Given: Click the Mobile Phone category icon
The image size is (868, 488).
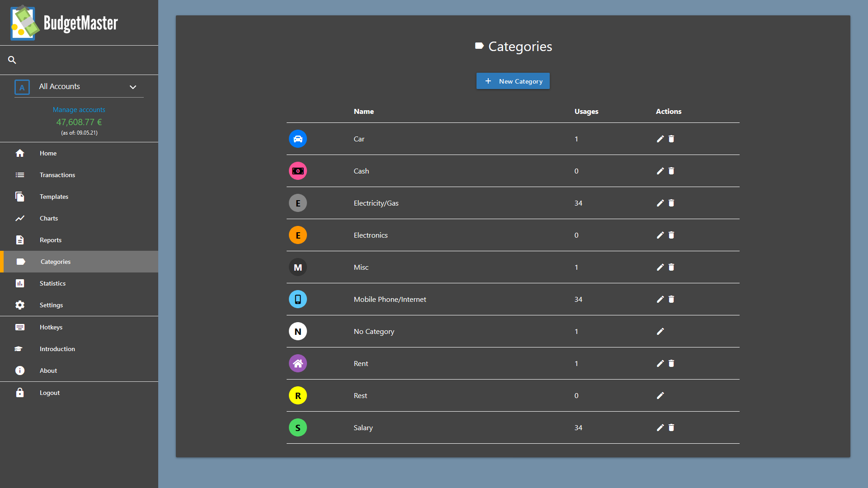Looking at the screenshot, I should (298, 299).
